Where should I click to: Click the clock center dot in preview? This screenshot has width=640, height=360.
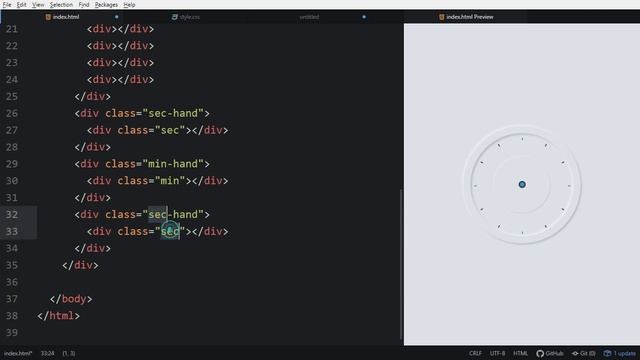522,184
